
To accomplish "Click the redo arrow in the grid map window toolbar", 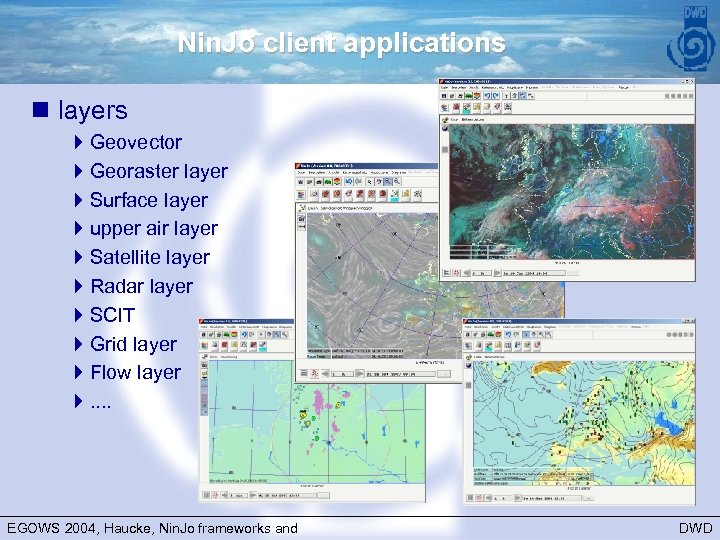I will pos(517,335).
